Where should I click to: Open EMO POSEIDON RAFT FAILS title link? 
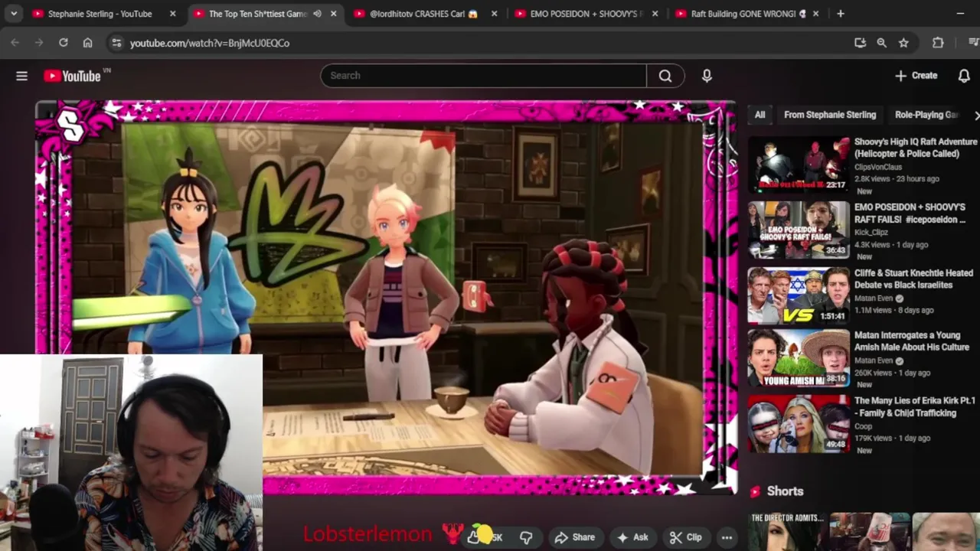click(x=910, y=214)
